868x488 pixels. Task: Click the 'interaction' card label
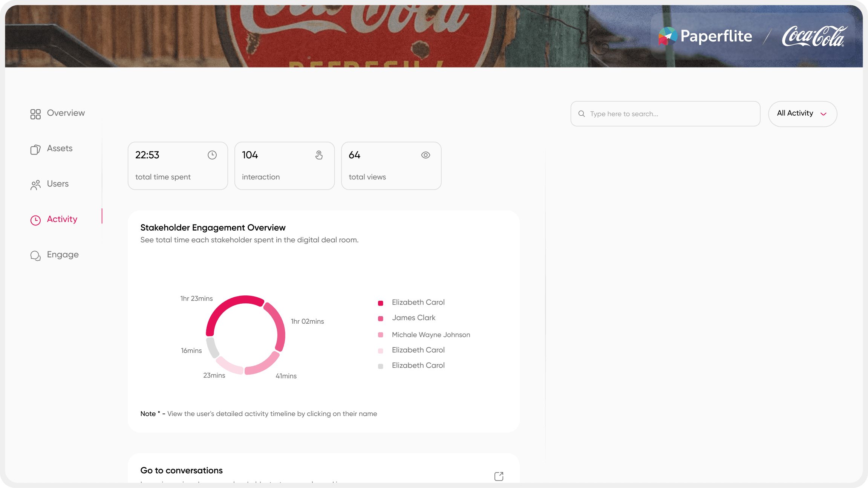click(x=261, y=177)
